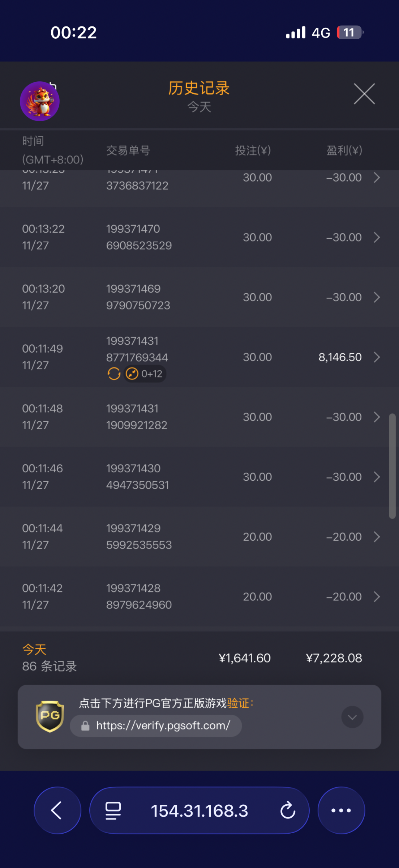Reload the page with refresh icon
The height and width of the screenshot is (868, 399).
[x=288, y=810]
